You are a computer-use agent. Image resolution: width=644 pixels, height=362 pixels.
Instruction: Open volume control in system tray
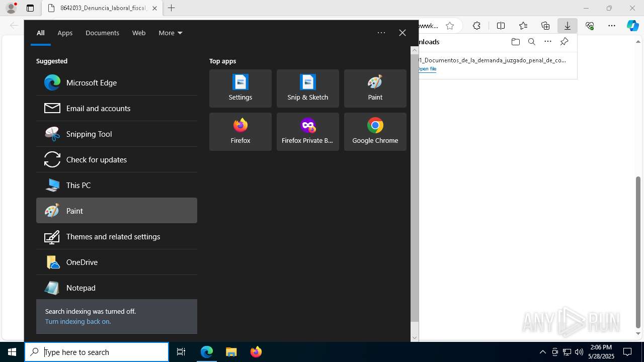tap(579, 352)
